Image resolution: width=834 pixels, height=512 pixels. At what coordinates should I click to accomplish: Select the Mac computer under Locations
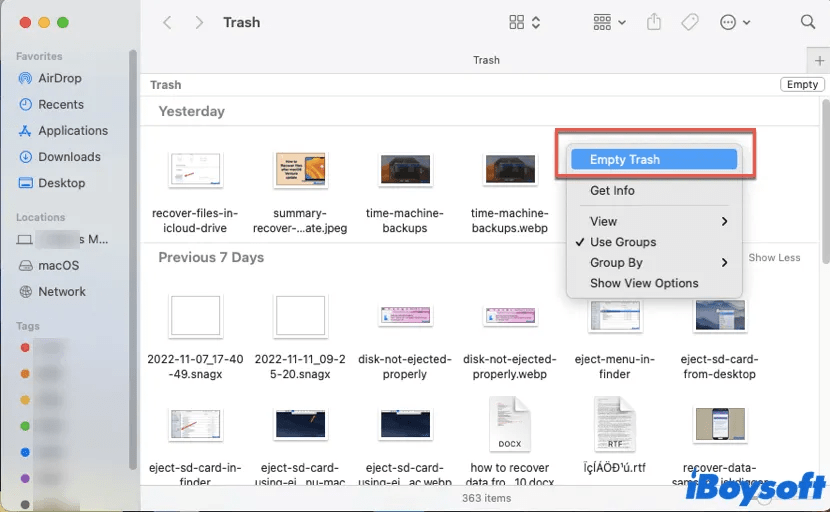coord(63,240)
